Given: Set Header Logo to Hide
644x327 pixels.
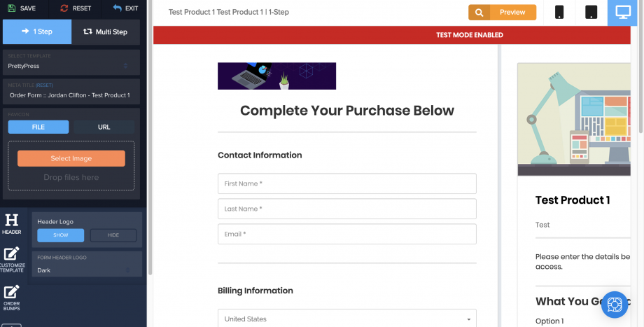Looking at the screenshot, I should pos(113,235).
